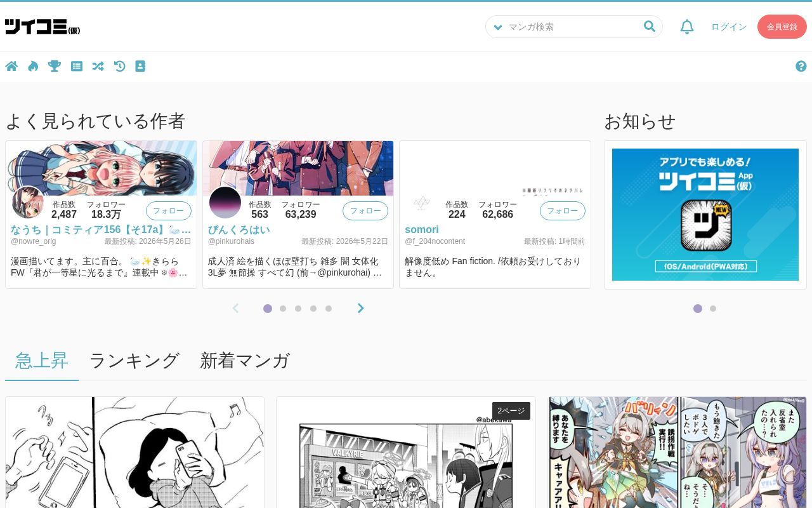This screenshot has height=508, width=812.
Task: Click ぴんくろはい's round avatar
Action: pyautogui.click(x=225, y=203)
